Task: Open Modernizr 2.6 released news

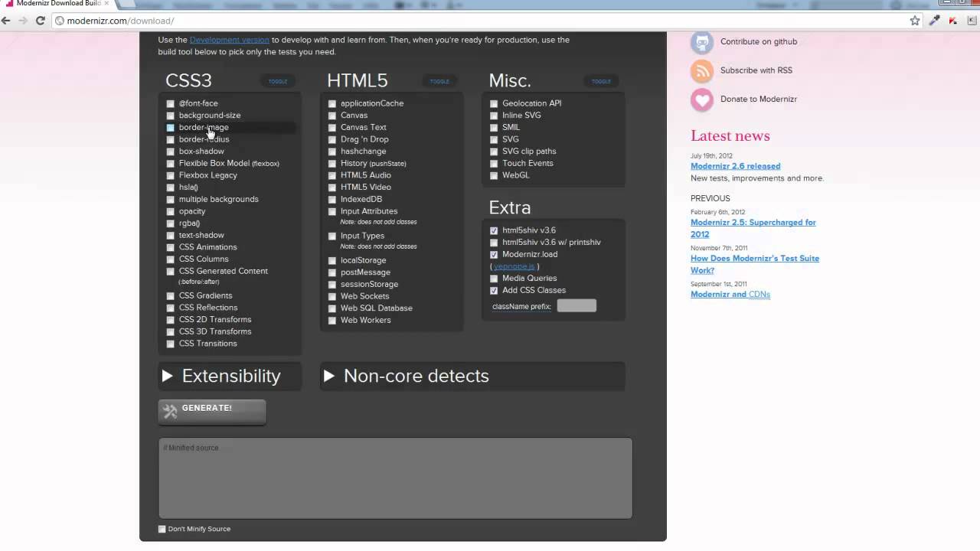Action: tap(735, 166)
